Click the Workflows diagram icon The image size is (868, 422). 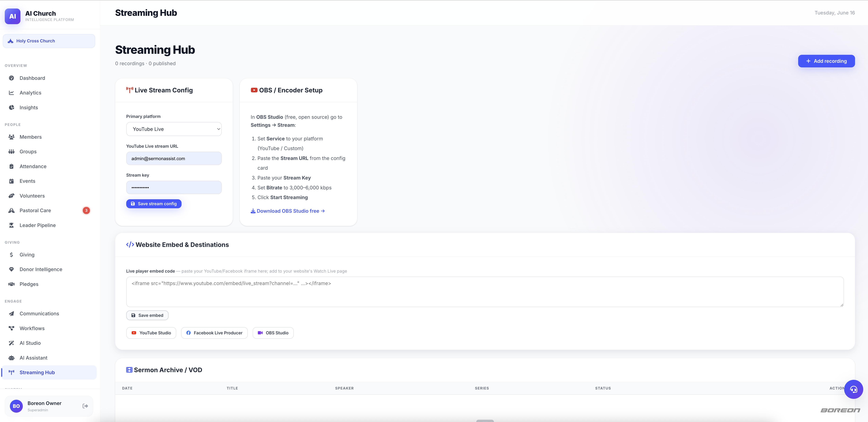click(11, 328)
